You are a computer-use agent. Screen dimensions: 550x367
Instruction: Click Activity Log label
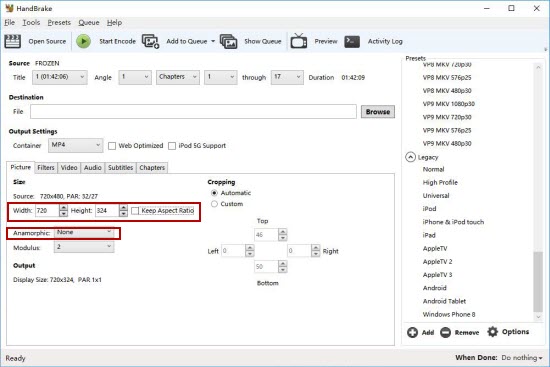pos(385,41)
